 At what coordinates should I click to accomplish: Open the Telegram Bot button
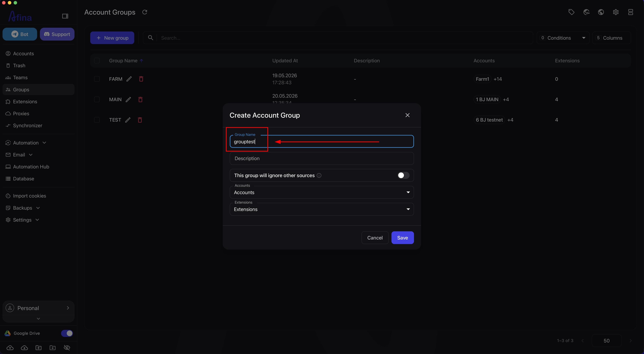(20, 34)
